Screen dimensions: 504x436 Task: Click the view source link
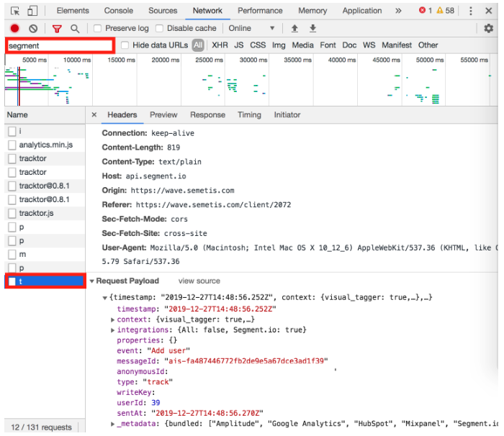(x=199, y=281)
